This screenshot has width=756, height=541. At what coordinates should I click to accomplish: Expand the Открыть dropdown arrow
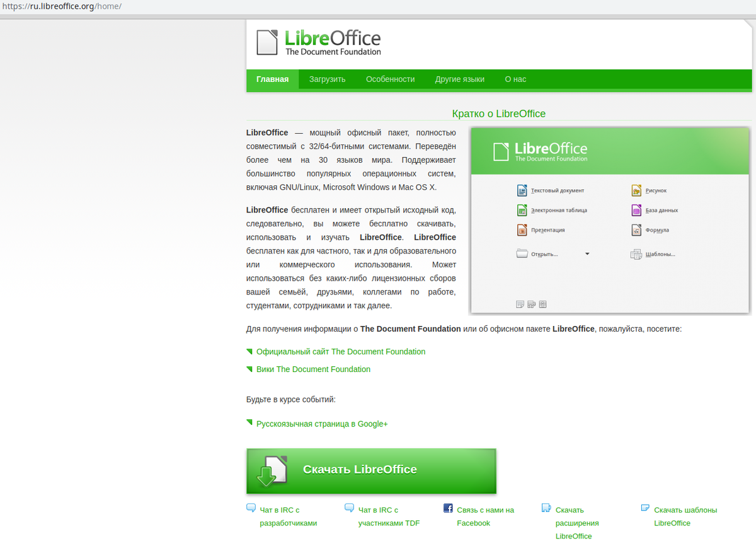tap(587, 254)
